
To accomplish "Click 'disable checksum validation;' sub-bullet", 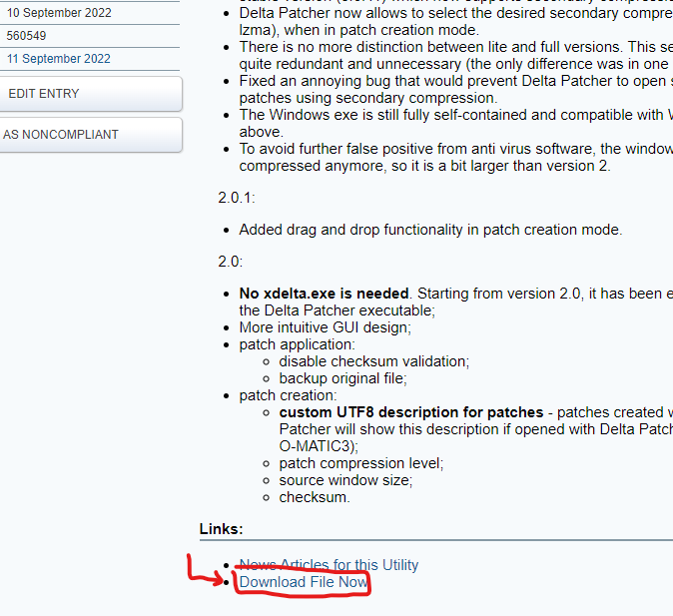I will (x=374, y=361).
